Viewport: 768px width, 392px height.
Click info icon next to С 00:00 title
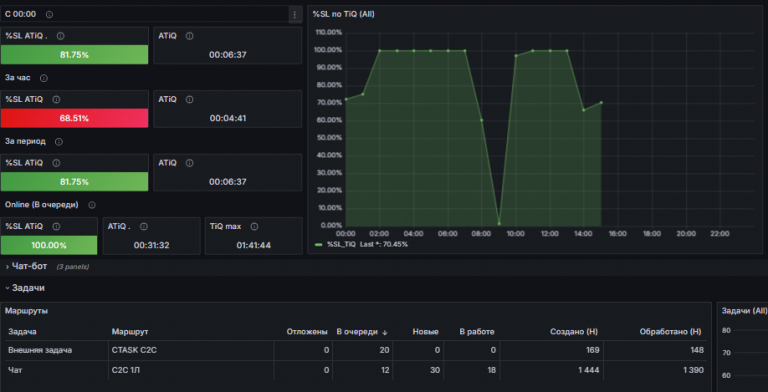click(x=49, y=15)
